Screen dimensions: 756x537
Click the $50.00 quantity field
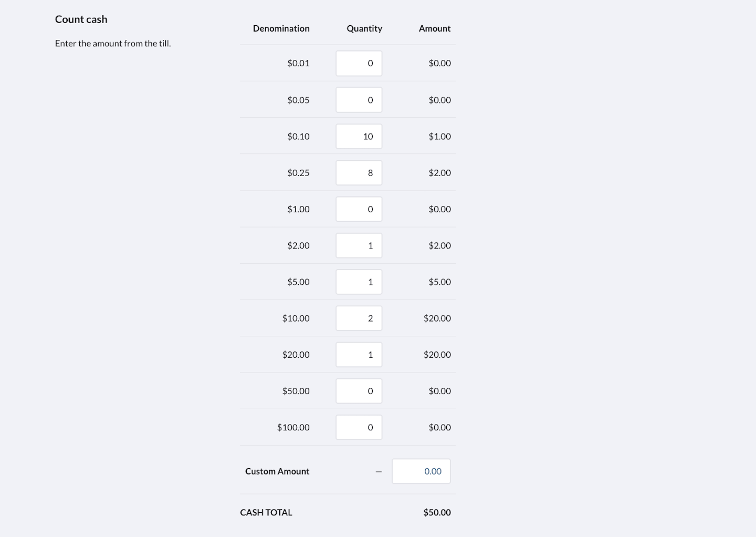click(x=359, y=390)
